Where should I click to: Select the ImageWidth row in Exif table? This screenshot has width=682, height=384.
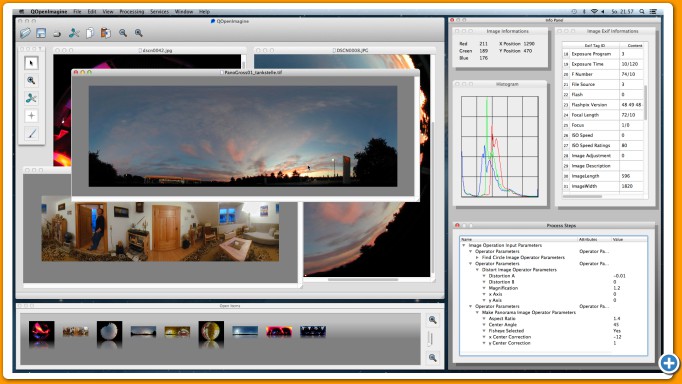tap(603, 186)
